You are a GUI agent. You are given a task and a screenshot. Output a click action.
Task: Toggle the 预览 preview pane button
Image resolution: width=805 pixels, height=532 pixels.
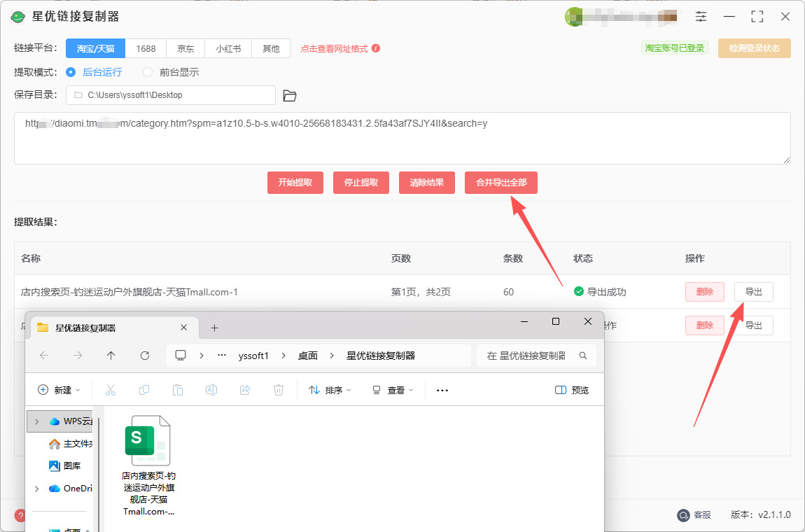572,391
